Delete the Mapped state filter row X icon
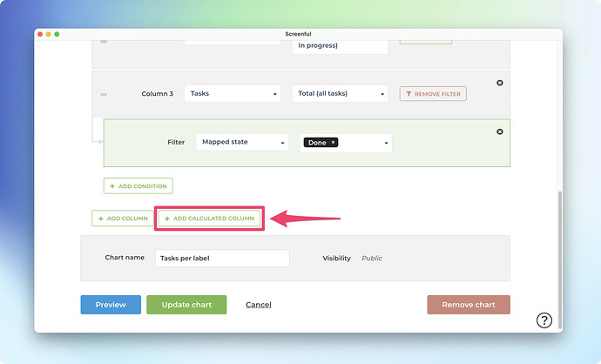The height and width of the screenshot is (364, 601). tap(500, 131)
